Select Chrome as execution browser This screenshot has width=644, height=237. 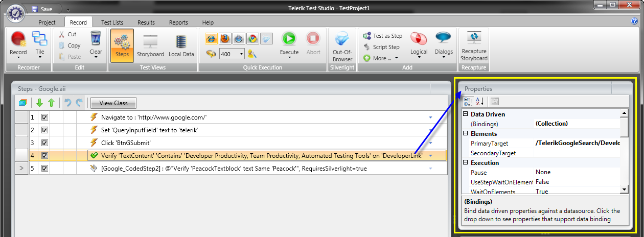[x=252, y=39]
